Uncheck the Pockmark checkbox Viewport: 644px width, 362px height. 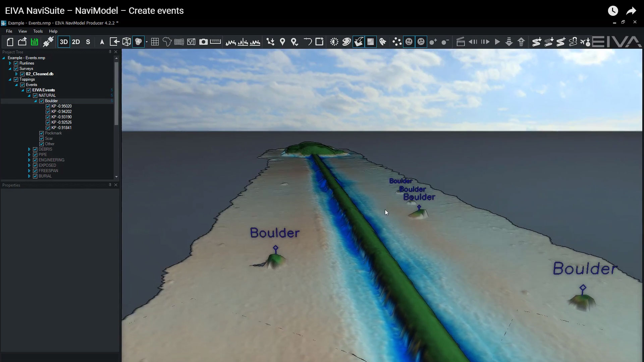(42, 133)
